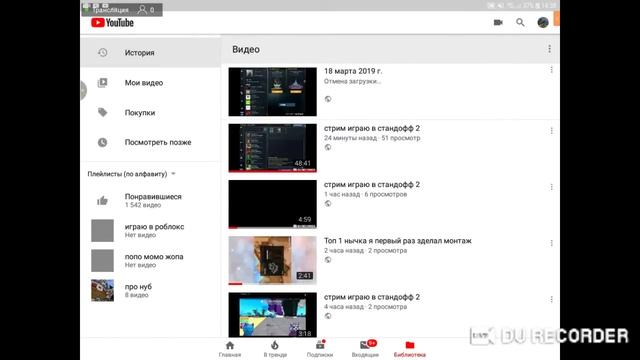
Task: Click the thumbs-up Liked videos icon
Action: [102, 200]
